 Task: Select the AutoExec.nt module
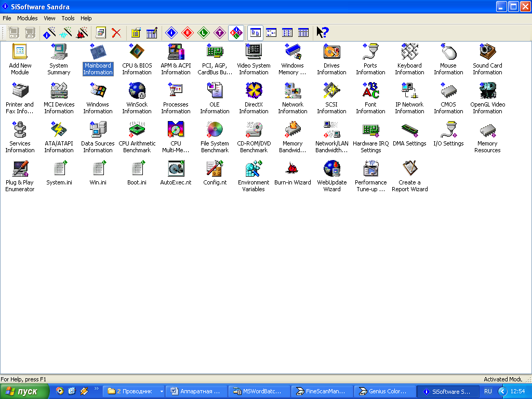coord(176,173)
